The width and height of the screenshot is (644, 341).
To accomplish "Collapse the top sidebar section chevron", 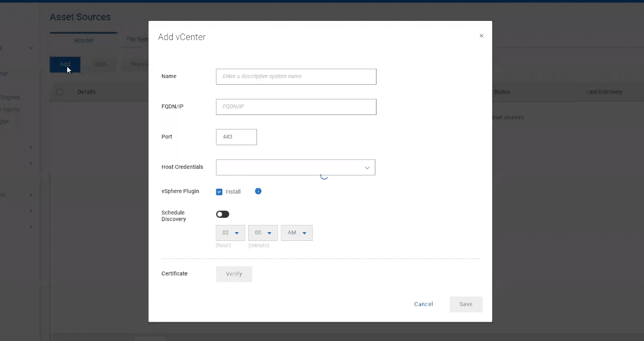I will coord(31,48).
